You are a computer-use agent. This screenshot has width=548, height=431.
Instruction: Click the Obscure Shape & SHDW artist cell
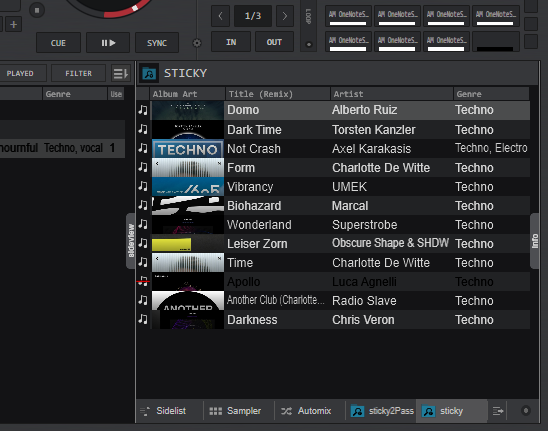pos(390,243)
